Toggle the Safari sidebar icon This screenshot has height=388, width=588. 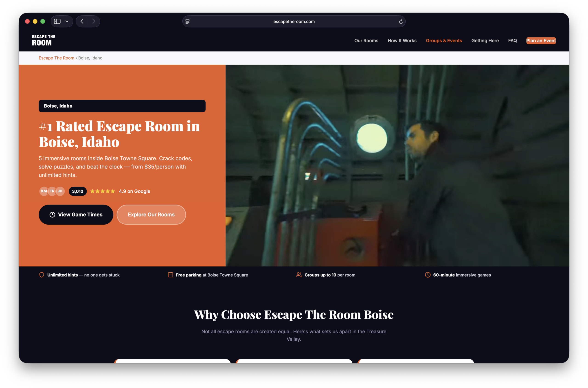[x=57, y=22]
